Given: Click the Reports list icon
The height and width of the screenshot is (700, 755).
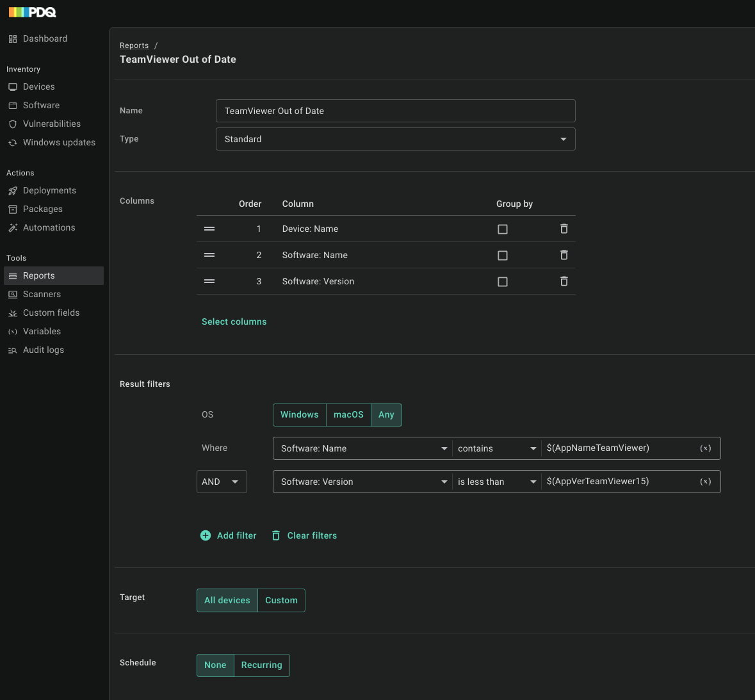Looking at the screenshot, I should coord(13,276).
